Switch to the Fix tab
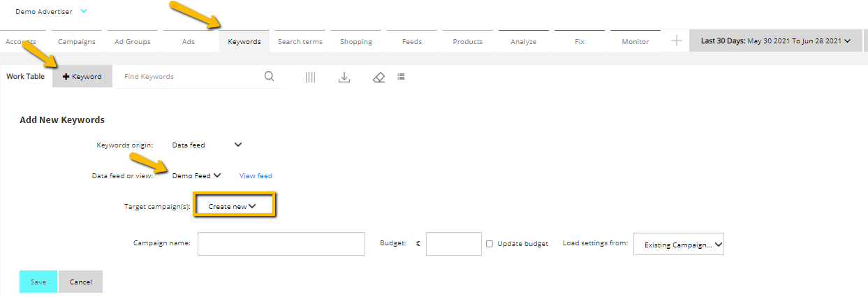The height and width of the screenshot is (297, 868). [x=580, y=41]
